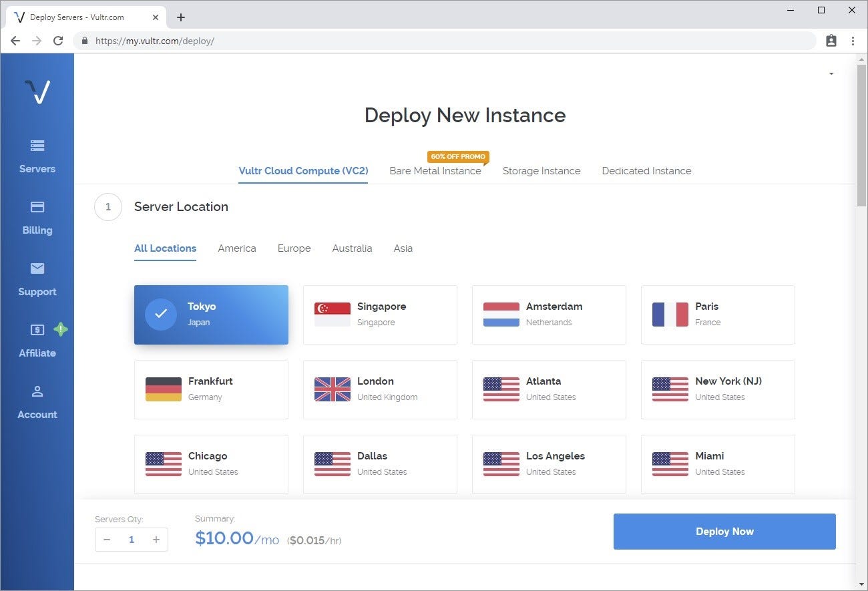Reload the page with refresh icon

[x=58, y=41]
